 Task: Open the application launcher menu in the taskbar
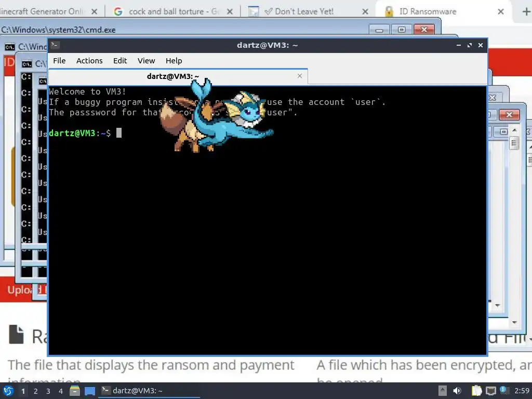tap(8, 391)
